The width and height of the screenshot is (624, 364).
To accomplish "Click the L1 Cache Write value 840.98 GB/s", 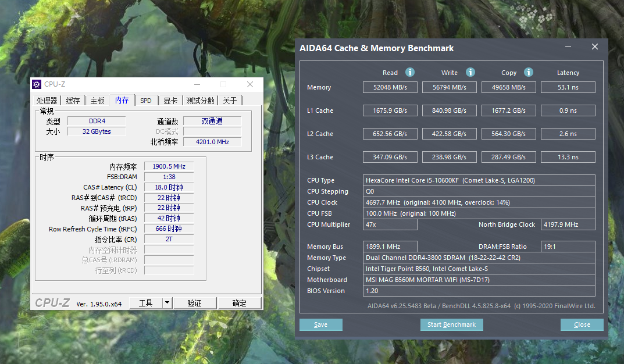I will pyautogui.click(x=450, y=110).
